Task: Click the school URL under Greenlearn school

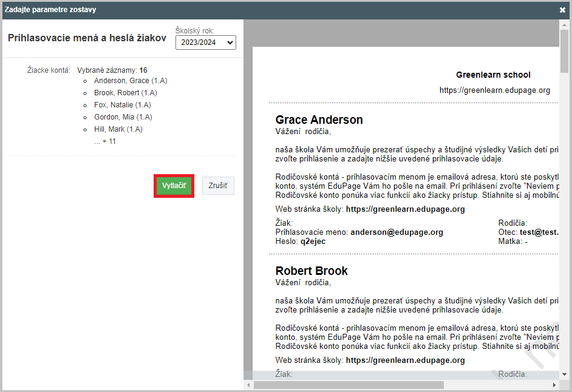Action: (494, 90)
